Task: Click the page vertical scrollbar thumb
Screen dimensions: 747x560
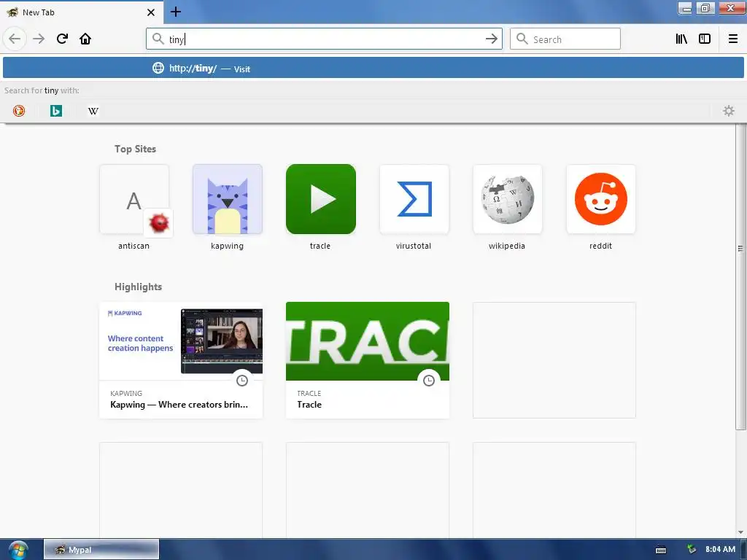Action: click(x=740, y=276)
